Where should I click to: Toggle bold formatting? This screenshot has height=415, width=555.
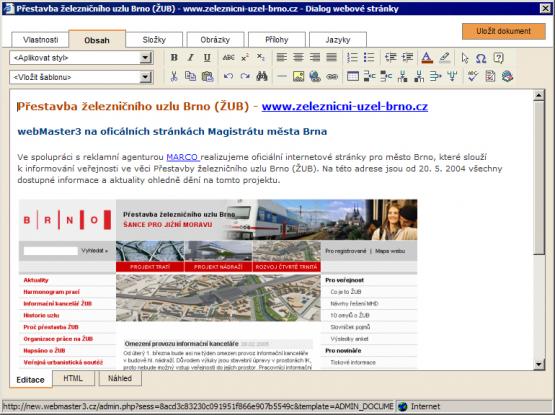coord(174,57)
